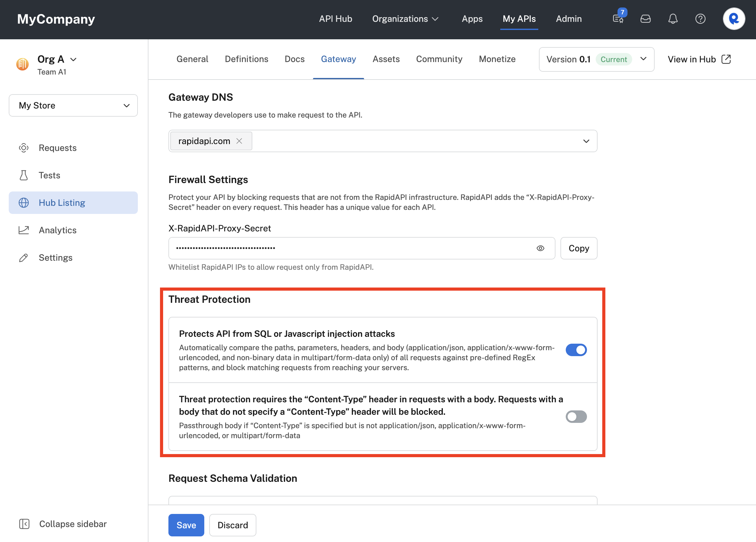Switch to the General tab
Screen dimensions: 756x542
tap(192, 59)
